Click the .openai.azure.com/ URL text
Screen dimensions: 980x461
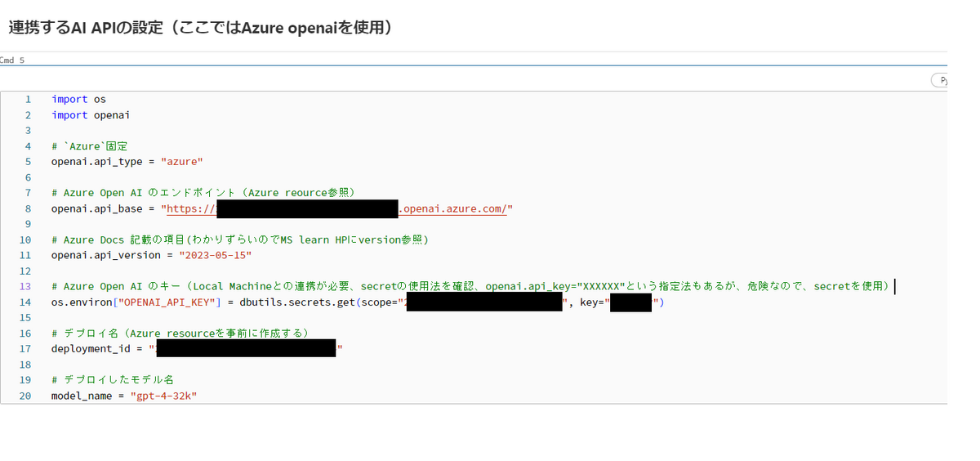coord(452,208)
